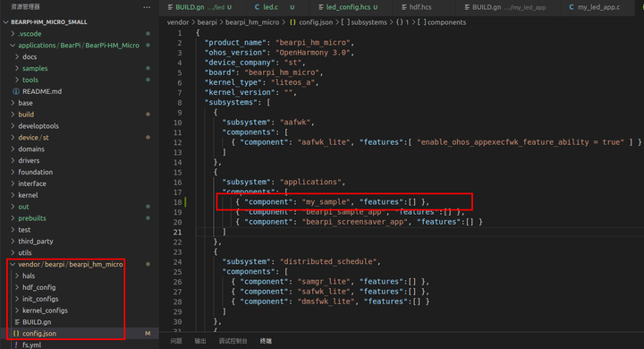Open the 终端 terminal panel tab
Screen dimensions: 644x349
click(266, 341)
